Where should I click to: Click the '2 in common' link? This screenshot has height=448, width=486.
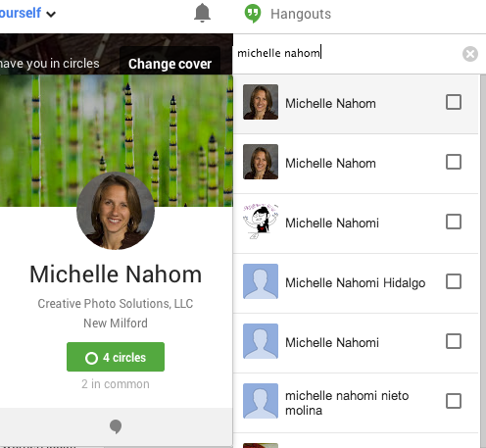click(x=116, y=384)
